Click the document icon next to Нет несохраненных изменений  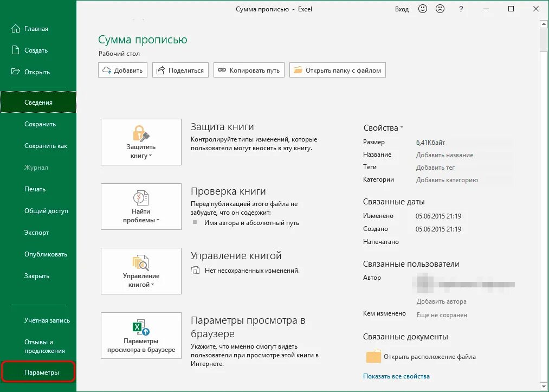tap(195, 271)
